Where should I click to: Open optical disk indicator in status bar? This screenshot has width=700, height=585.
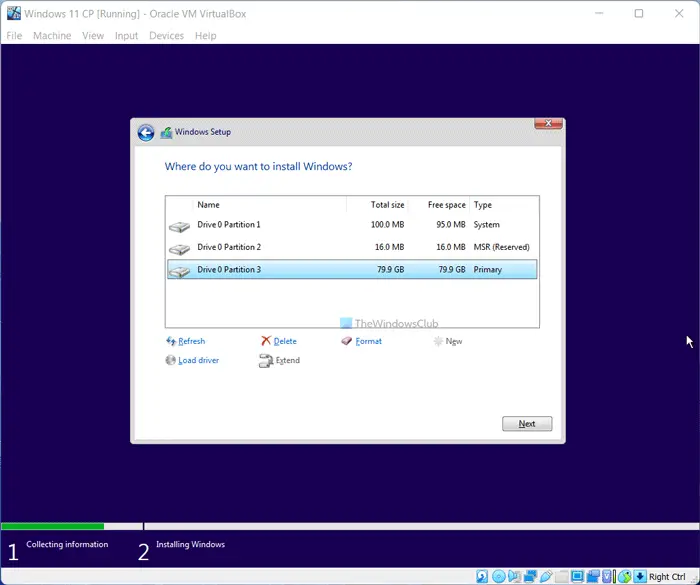[x=499, y=577]
